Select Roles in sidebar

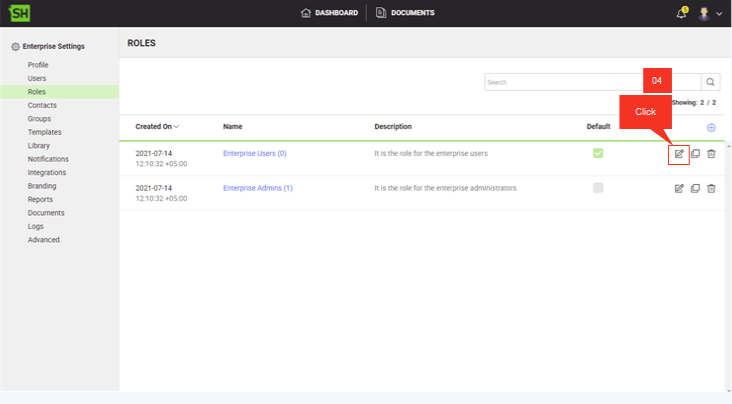(x=36, y=92)
